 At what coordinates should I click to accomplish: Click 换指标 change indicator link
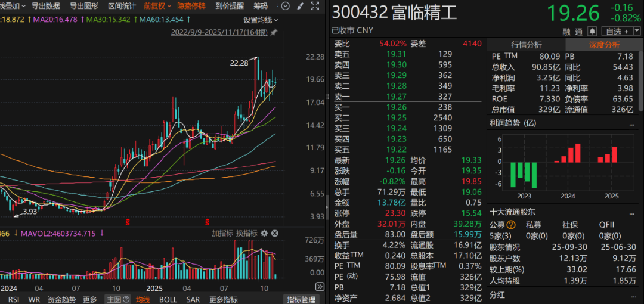coord(246,233)
